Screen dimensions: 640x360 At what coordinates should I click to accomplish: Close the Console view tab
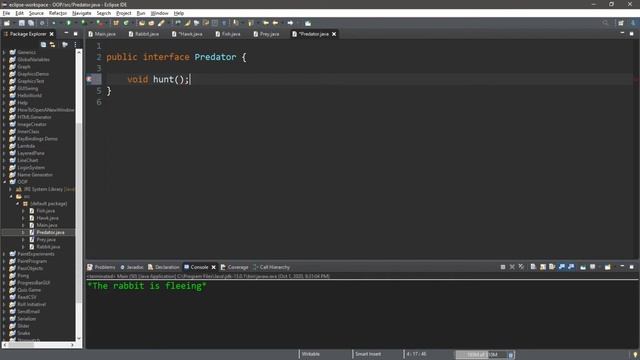[213, 267]
